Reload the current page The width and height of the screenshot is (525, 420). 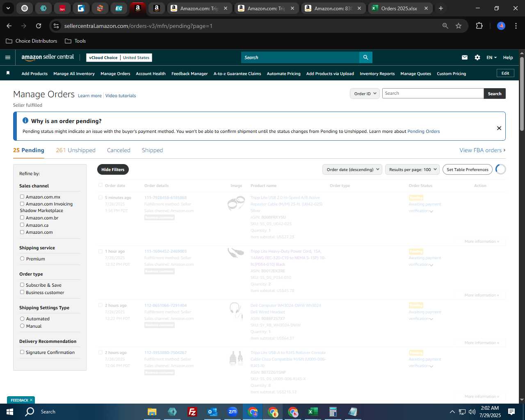[39, 26]
